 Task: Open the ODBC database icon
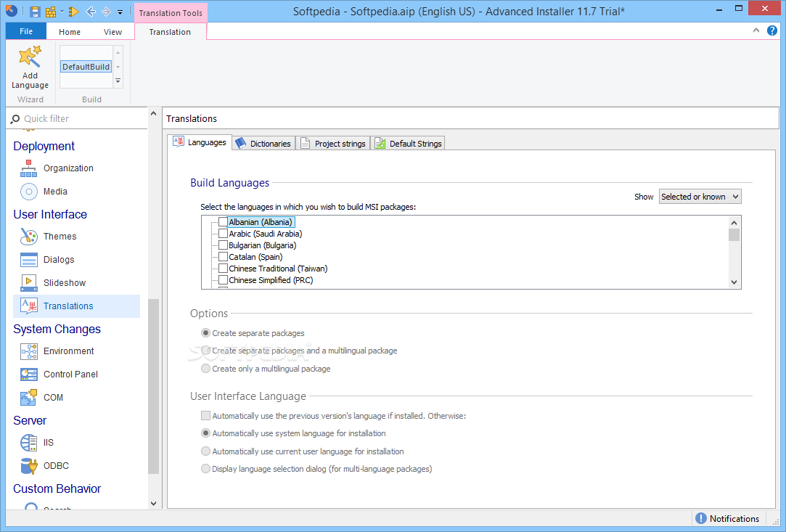point(28,466)
